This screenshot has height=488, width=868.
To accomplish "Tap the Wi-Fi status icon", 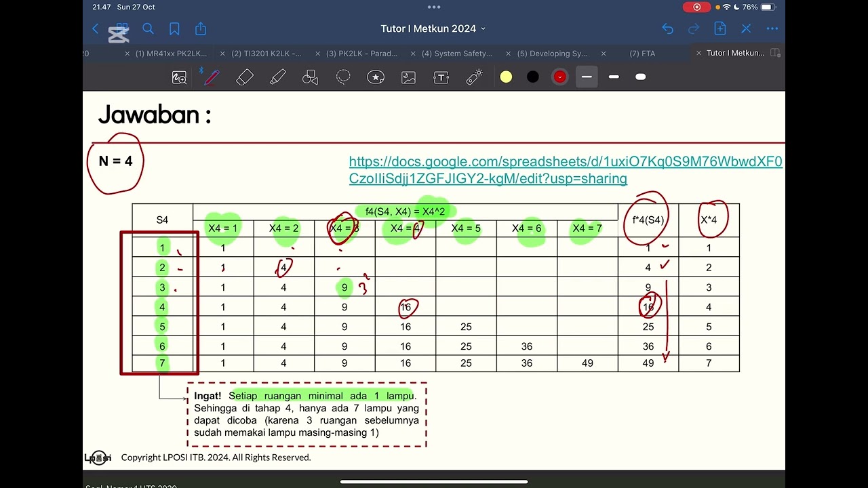I will [x=726, y=7].
